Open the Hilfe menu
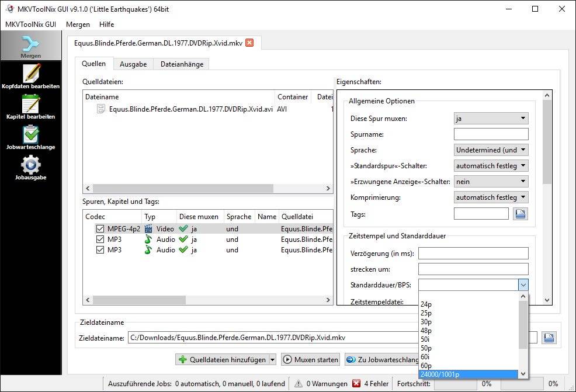 tap(106, 25)
